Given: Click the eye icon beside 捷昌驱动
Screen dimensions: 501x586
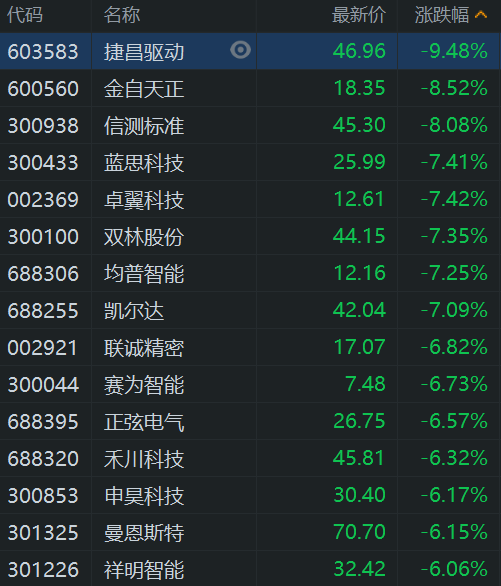Looking at the screenshot, I should tap(240, 50).
